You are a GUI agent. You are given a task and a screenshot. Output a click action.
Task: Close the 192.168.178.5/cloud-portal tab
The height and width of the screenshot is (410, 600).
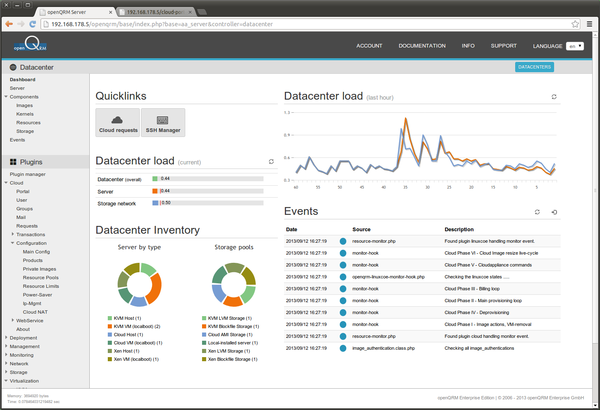pos(190,12)
